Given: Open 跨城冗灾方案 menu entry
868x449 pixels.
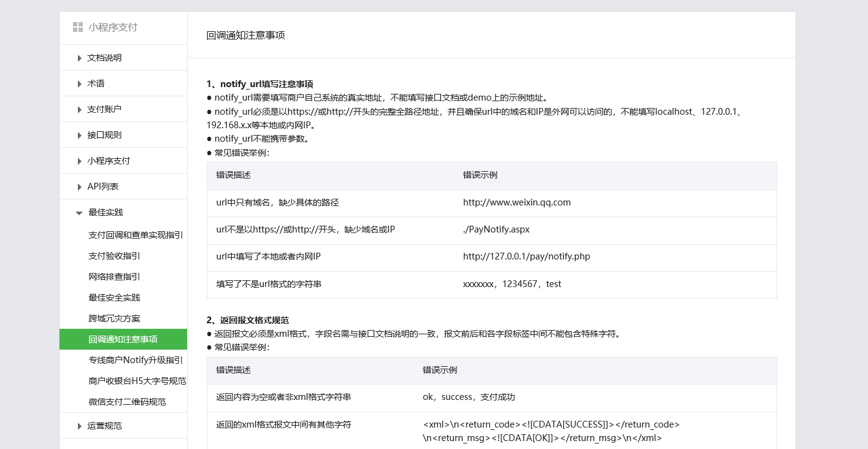Looking at the screenshot, I should pos(114,318).
